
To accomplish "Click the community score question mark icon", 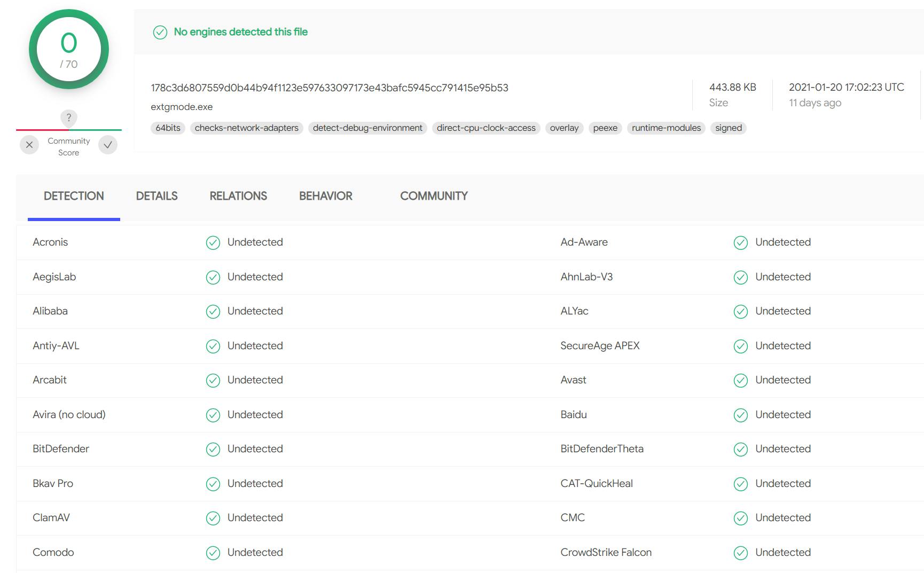I will (68, 117).
